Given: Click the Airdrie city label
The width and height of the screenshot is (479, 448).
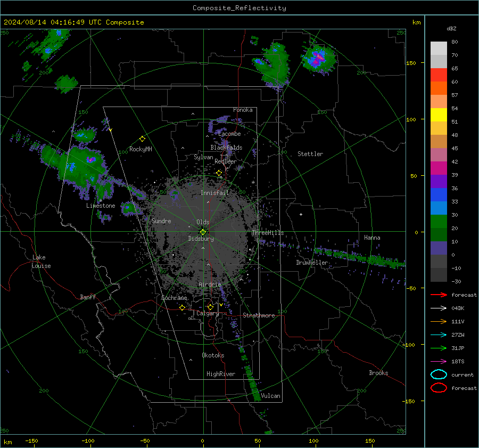Looking at the screenshot, I should pos(210,284).
